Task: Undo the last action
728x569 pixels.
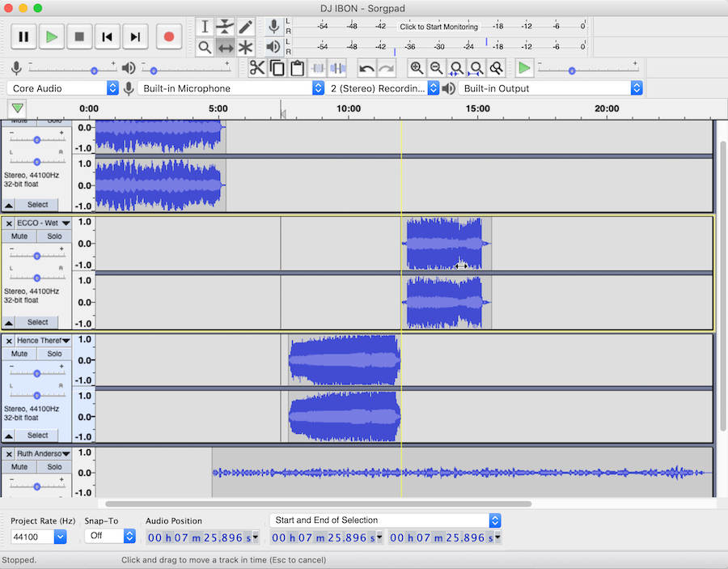Action: (x=366, y=68)
